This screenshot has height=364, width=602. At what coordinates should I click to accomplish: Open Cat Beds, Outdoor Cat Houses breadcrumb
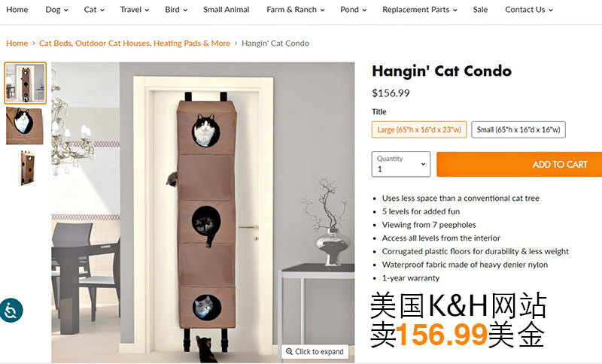point(135,44)
